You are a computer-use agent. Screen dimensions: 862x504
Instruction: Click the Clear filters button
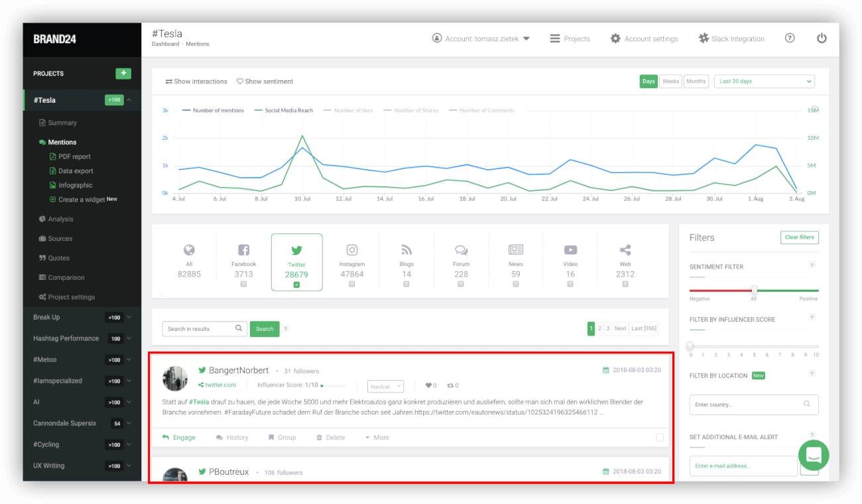click(x=800, y=237)
